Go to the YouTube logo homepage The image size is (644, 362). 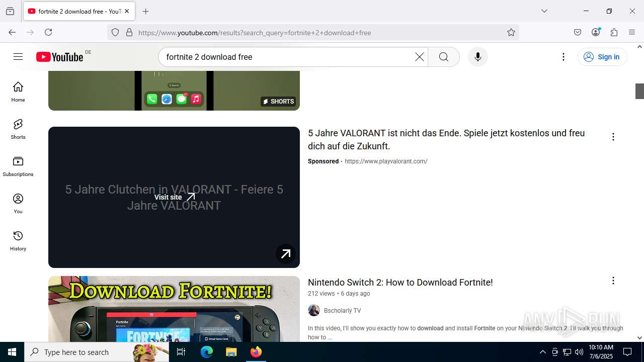[x=59, y=57]
